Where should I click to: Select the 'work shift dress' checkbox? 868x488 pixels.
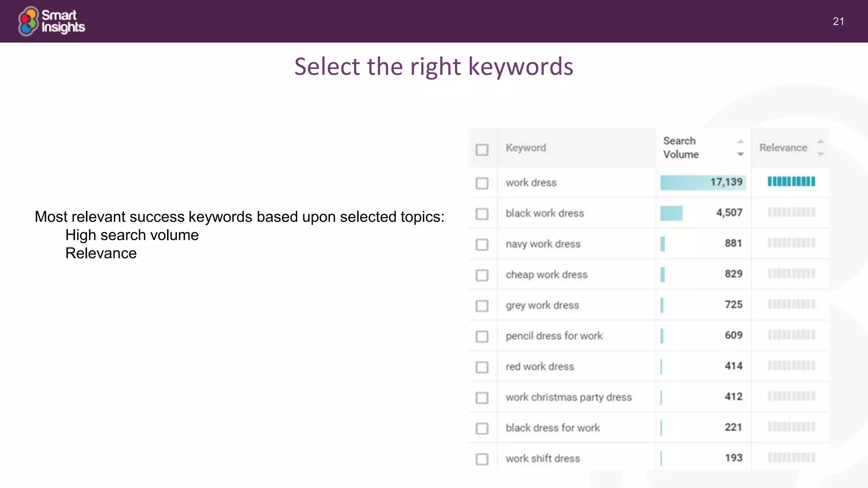(x=482, y=459)
